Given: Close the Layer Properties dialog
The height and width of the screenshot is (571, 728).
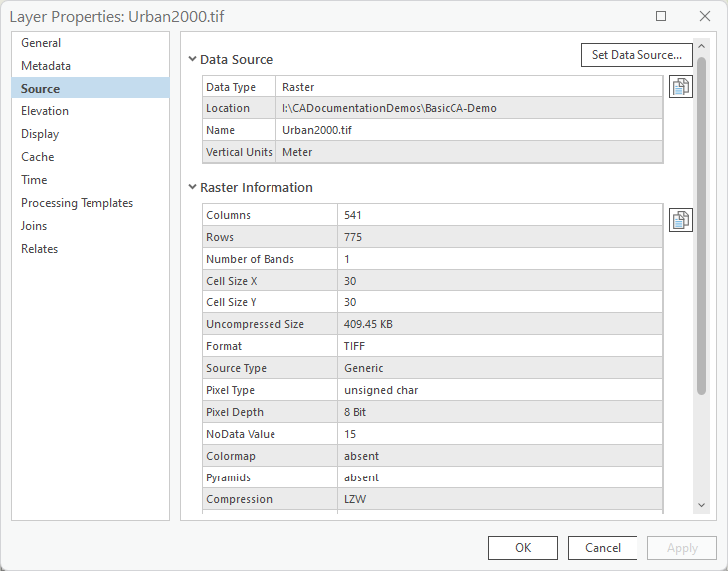Looking at the screenshot, I should click(705, 16).
